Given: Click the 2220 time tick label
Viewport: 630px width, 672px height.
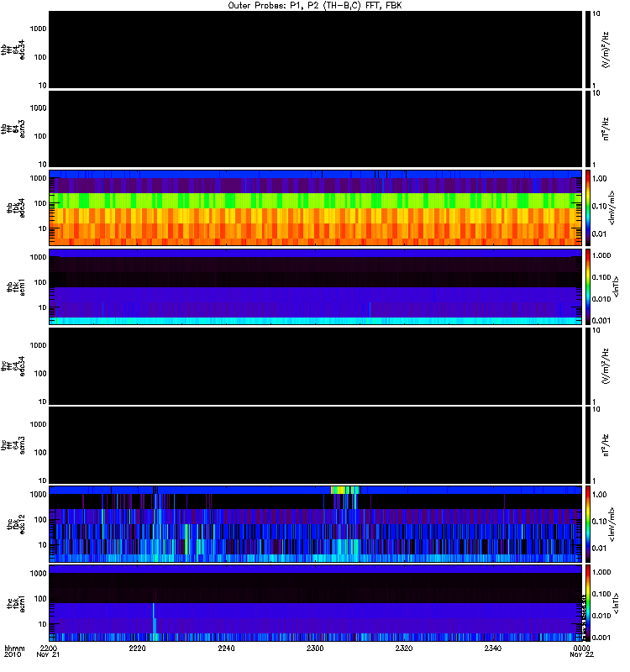Looking at the screenshot, I should [139, 648].
